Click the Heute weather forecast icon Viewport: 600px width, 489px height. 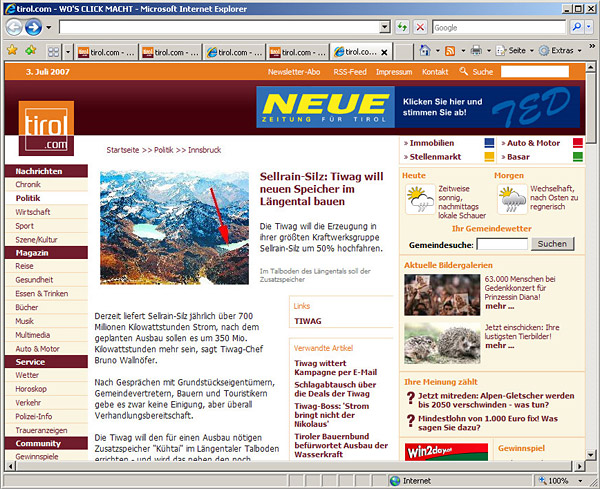tap(418, 199)
